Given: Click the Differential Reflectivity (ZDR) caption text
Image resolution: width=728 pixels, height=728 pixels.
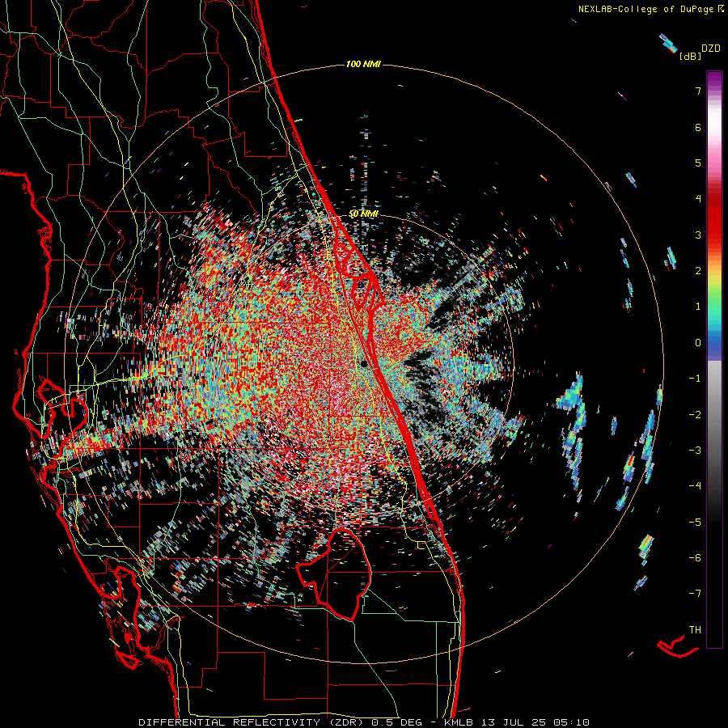Looking at the screenshot, I should pos(253,722).
